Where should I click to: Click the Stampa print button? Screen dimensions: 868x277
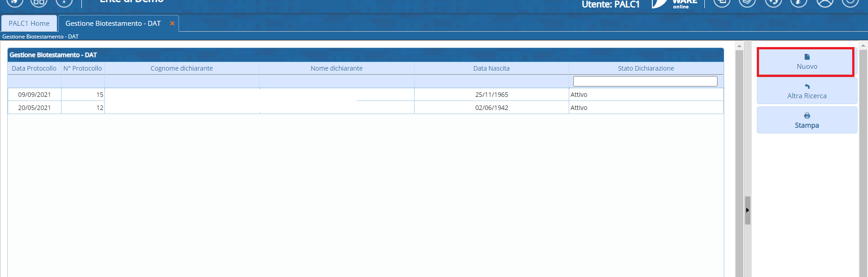tap(807, 120)
